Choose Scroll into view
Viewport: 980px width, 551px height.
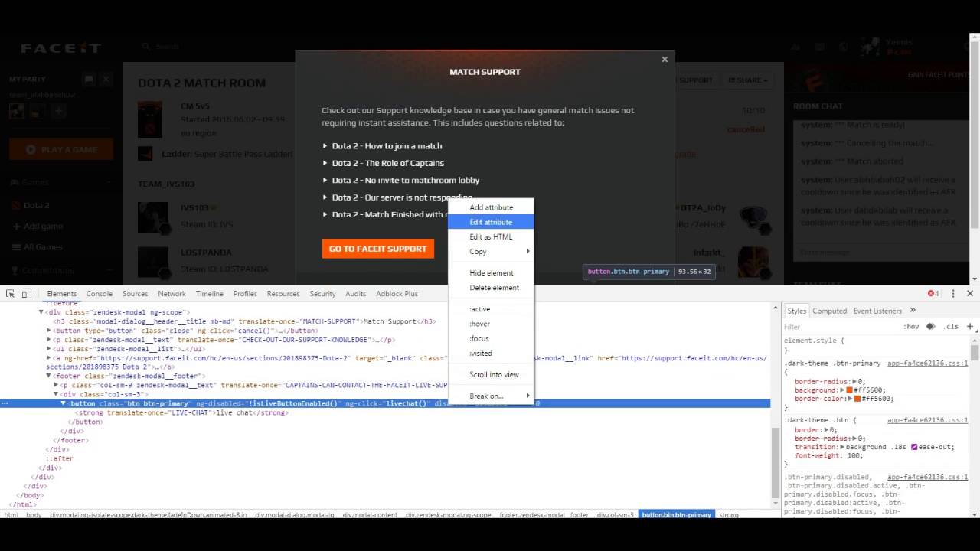[491, 374]
